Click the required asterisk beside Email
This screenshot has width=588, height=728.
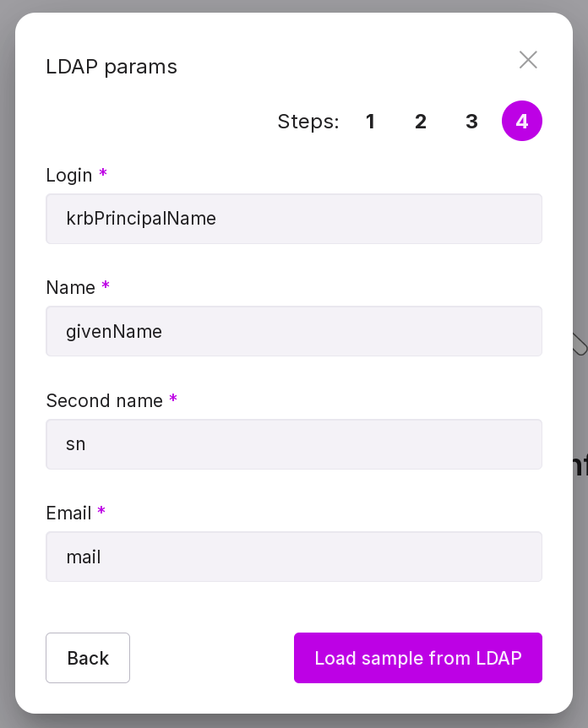[101, 512]
